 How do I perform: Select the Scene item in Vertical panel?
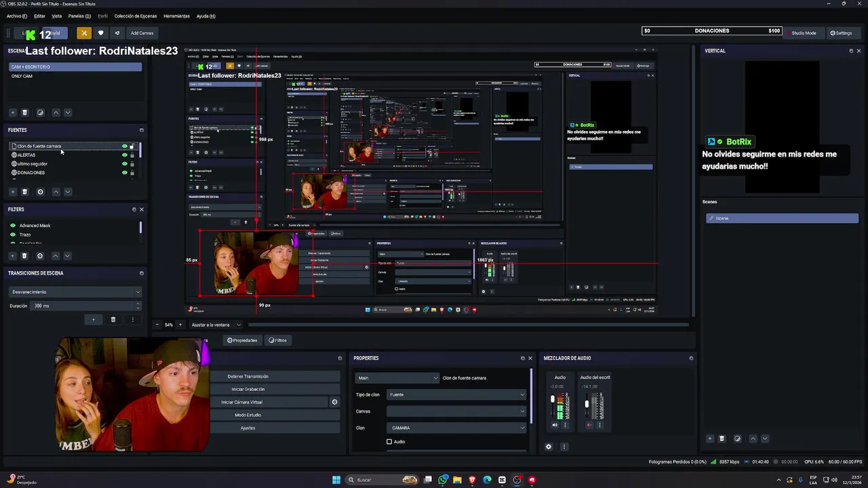[782, 218]
